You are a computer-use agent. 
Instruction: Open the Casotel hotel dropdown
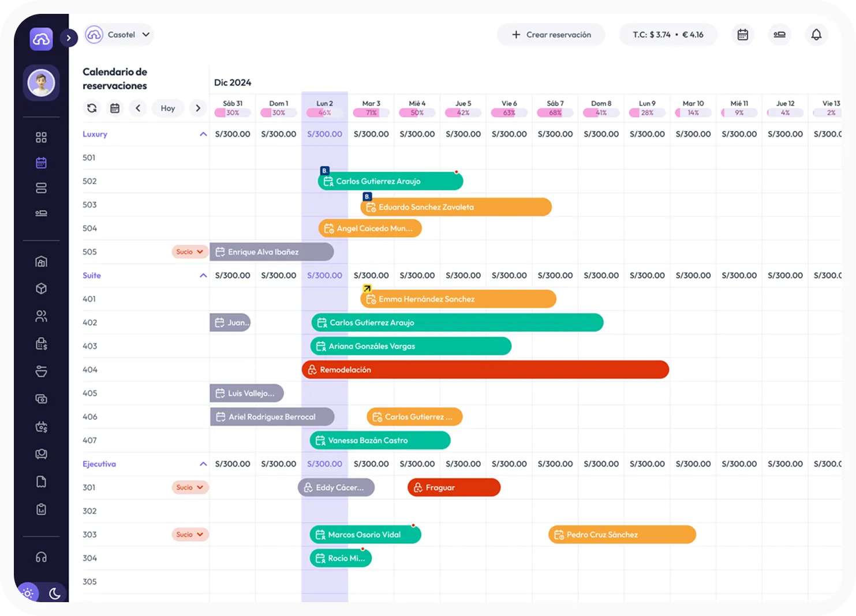pyautogui.click(x=118, y=35)
